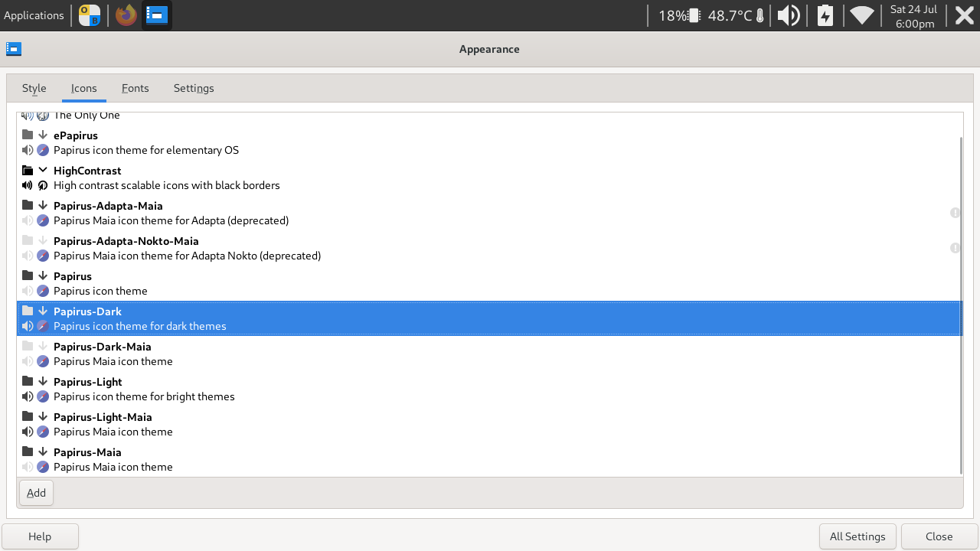The height and width of the screenshot is (551, 980).
Task: Click the down-arrow preview icon of HighContrast
Action: (43, 170)
